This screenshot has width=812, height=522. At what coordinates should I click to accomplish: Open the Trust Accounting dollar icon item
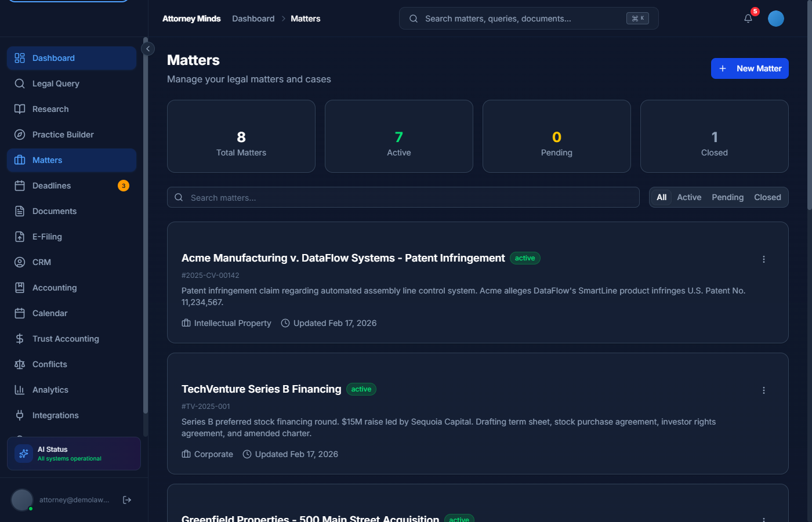[x=20, y=339]
